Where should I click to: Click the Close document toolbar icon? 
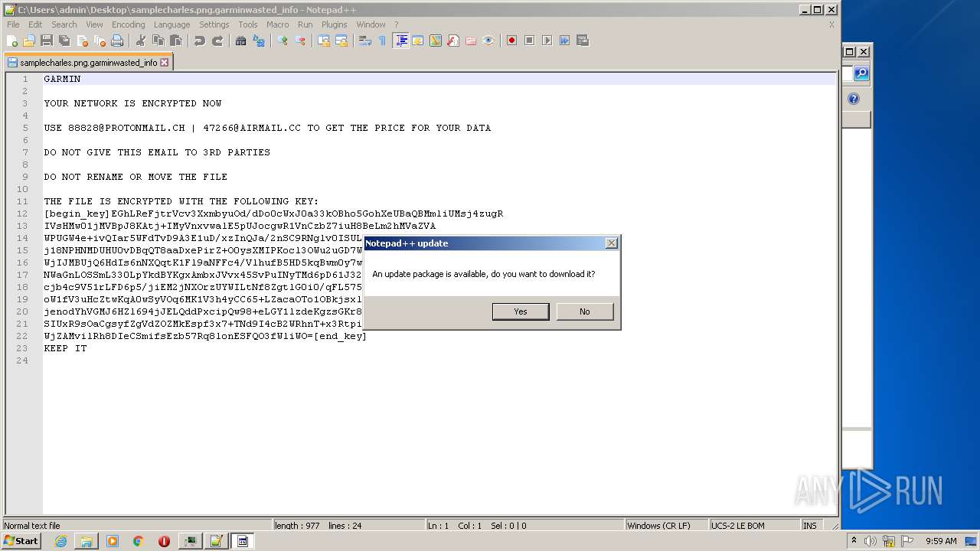[82, 41]
